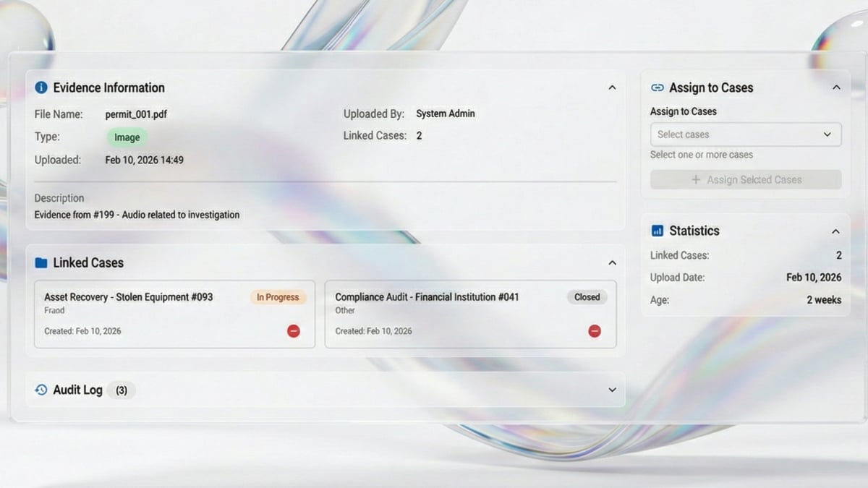Click the Audit Log count badge (3)
Screen dimensions: 868x488
point(122,390)
